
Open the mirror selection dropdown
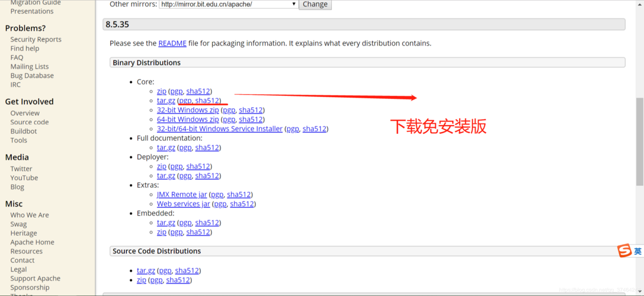tap(228, 4)
